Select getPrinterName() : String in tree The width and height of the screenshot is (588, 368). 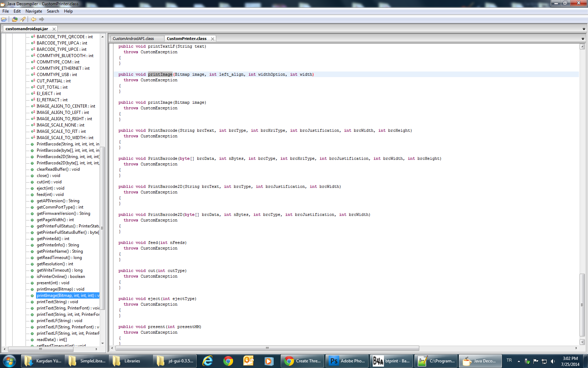60,251
